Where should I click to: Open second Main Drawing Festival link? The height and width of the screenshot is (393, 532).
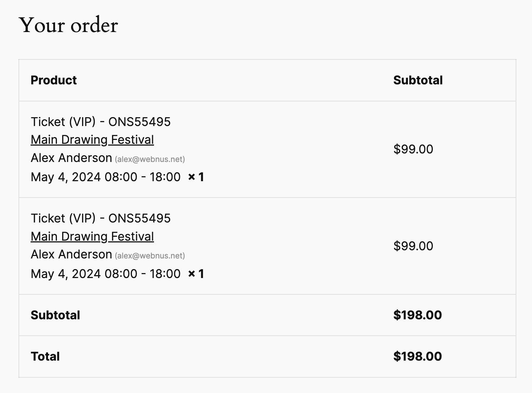[x=92, y=236]
